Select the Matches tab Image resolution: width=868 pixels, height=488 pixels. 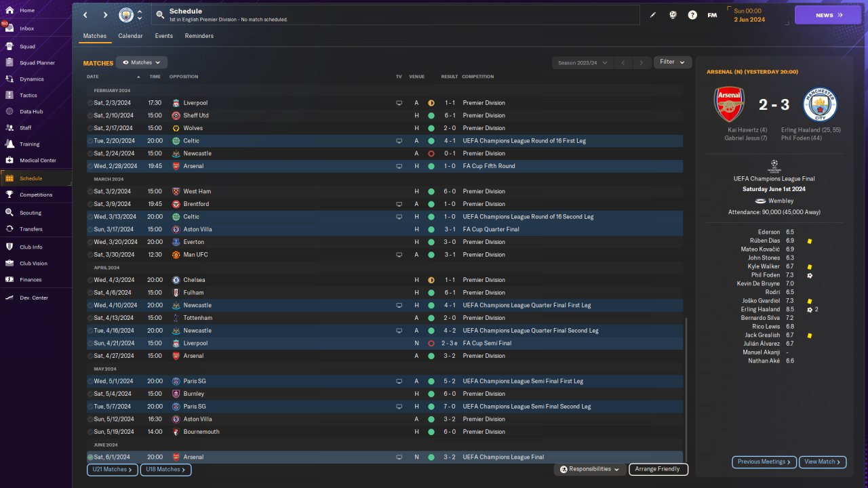(95, 36)
